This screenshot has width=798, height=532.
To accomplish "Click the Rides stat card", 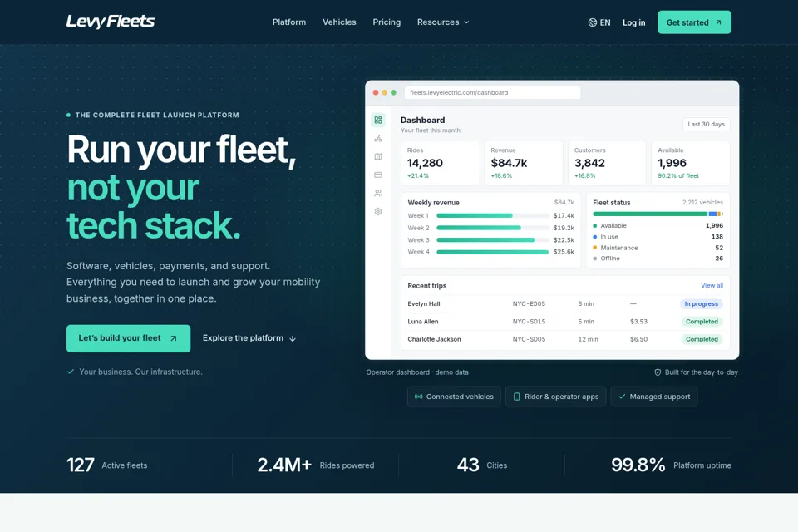I will 441,163.
